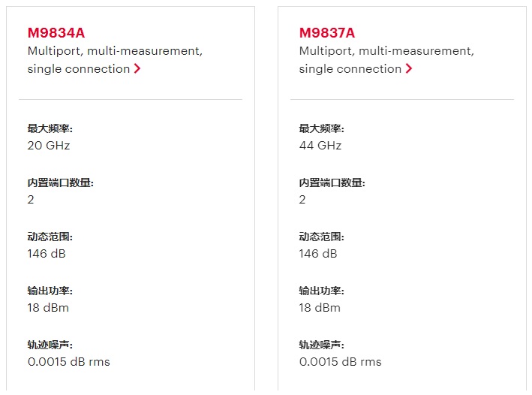
Task: Click the M9837A 18 dBm output power value
Action: (320, 308)
